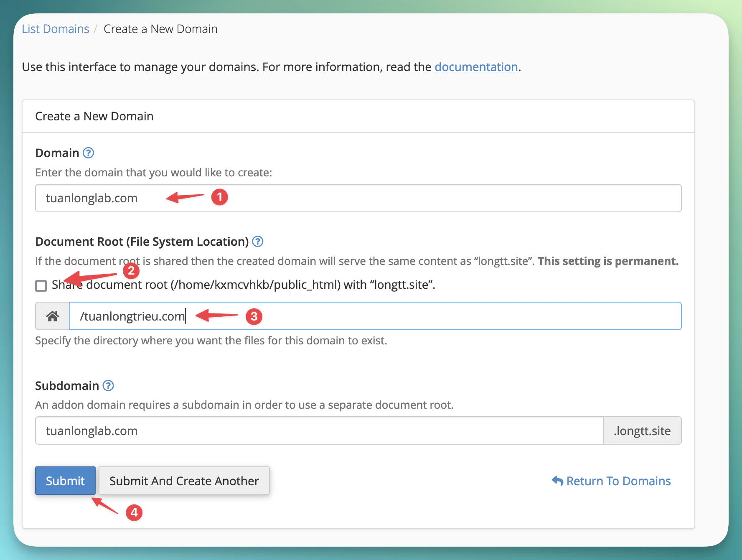Click the home icon before the directory field
The height and width of the screenshot is (560, 742).
point(53,316)
